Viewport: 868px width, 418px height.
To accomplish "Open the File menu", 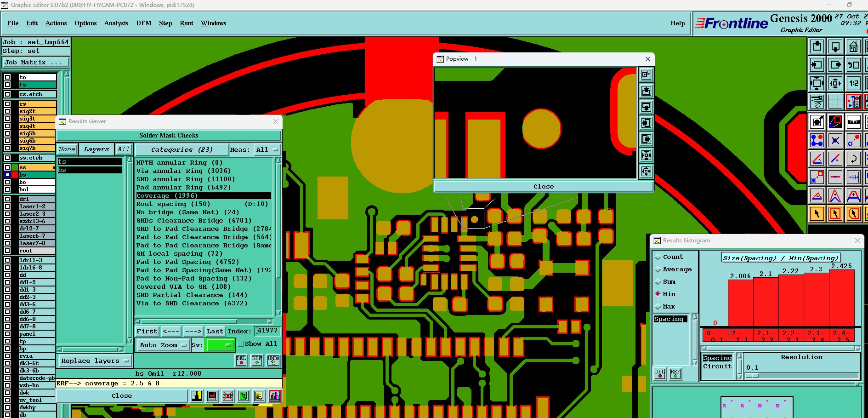I will [13, 23].
